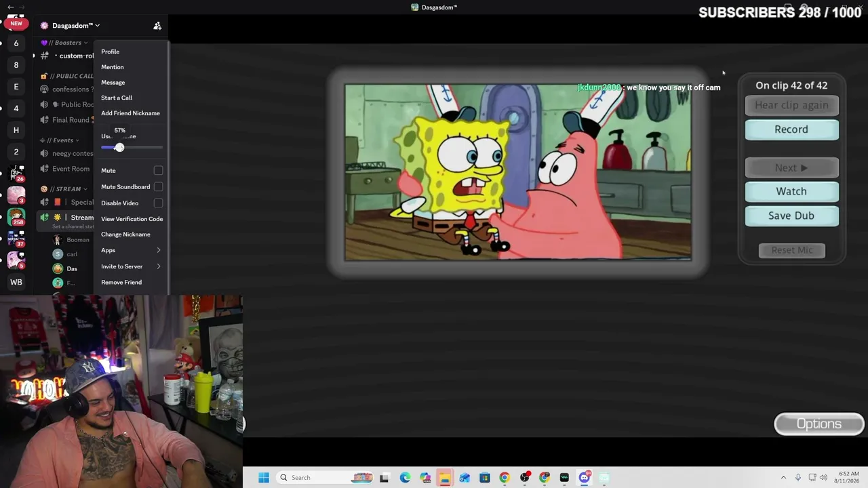Click the microphone icon in the system tray
The image size is (868, 488).
click(798, 478)
